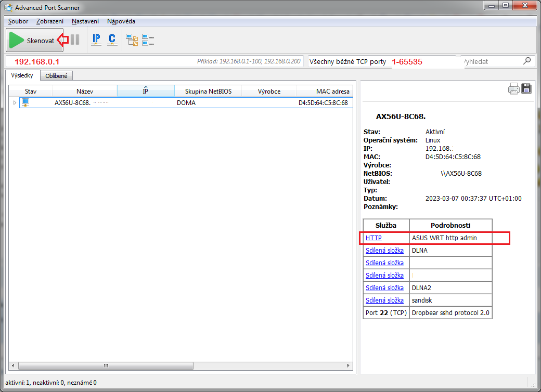The height and width of the screenshot is (392, 541).
Task: Click the search magnifier icon
Action: pyautogui.click(x=527, y=61)
